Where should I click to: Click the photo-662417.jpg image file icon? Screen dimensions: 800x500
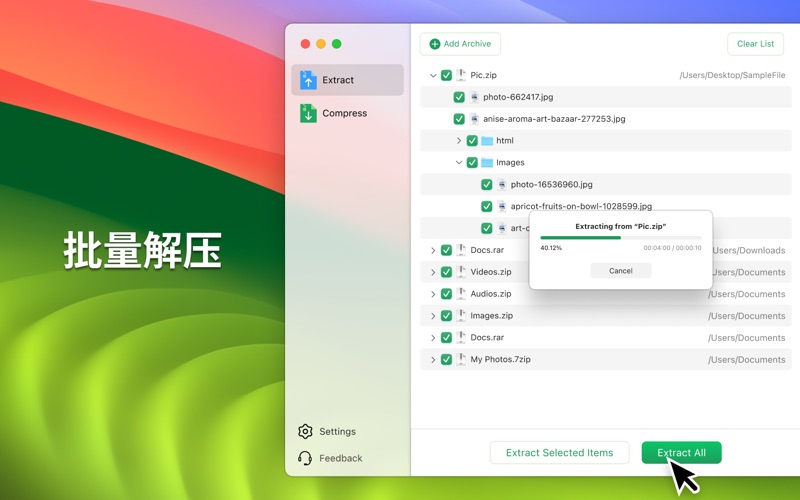(474, 97)
